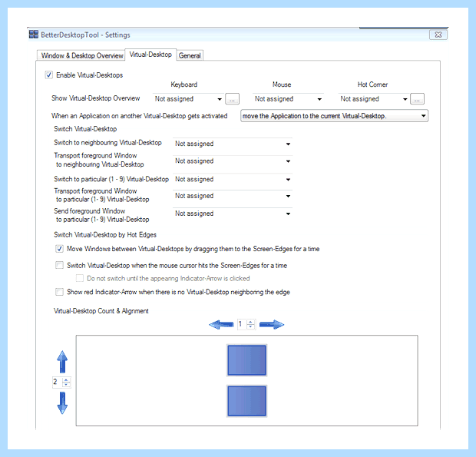Click the down blue arrow for row count
The height and width of the screenshot is (457, 476).
62,403
